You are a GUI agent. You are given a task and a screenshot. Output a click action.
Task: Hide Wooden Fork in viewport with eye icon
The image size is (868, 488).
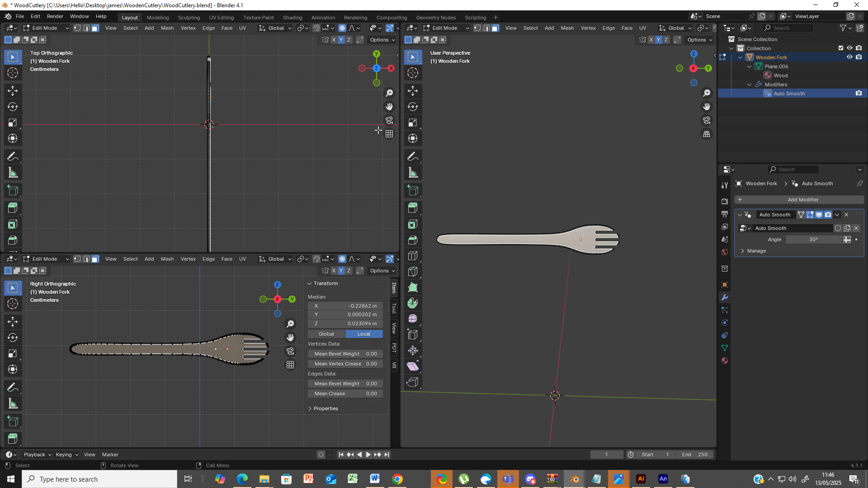(x=849, y=57)
